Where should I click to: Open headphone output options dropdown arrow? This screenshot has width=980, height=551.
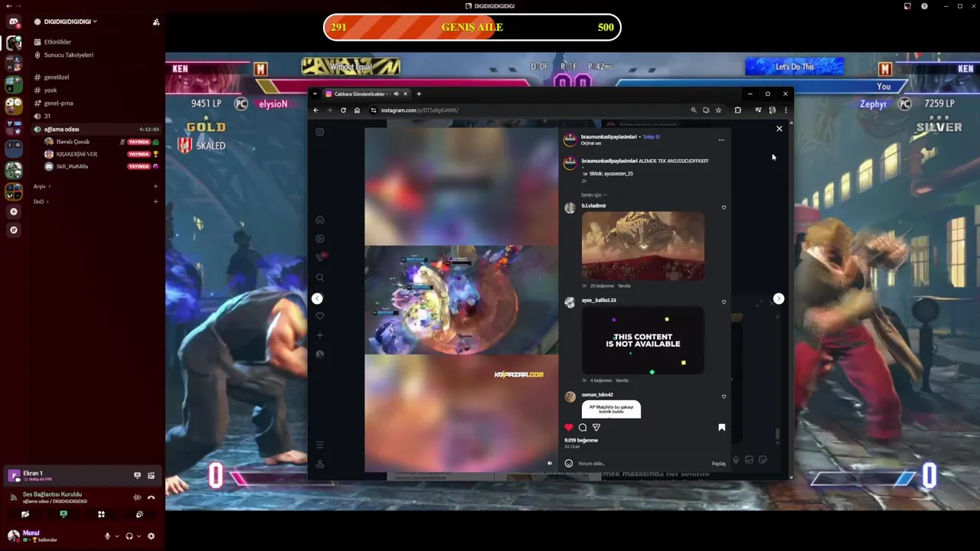138,536
